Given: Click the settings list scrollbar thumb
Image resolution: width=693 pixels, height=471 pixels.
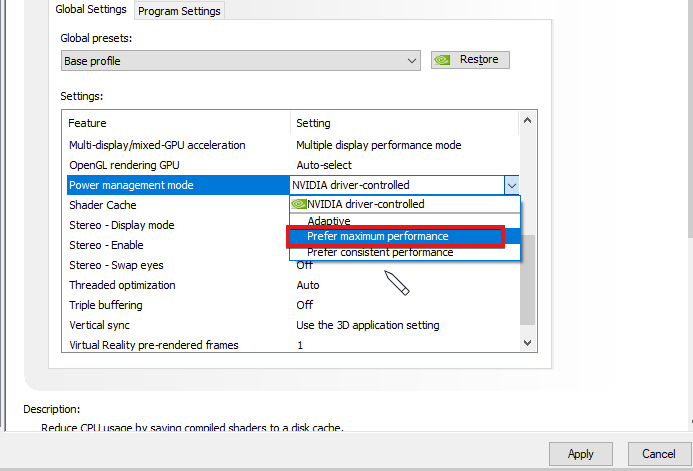Looking at the screenshot, I should 527,279.
